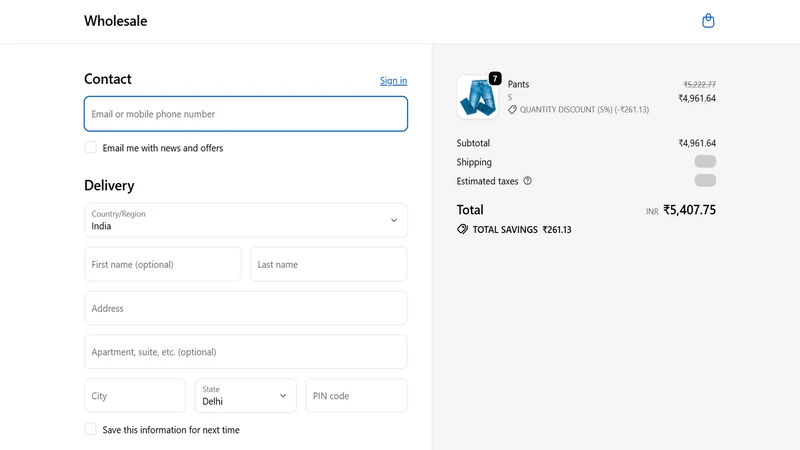Click the Delivery heading
The image size is (800, 450).
tap(109, 185)
